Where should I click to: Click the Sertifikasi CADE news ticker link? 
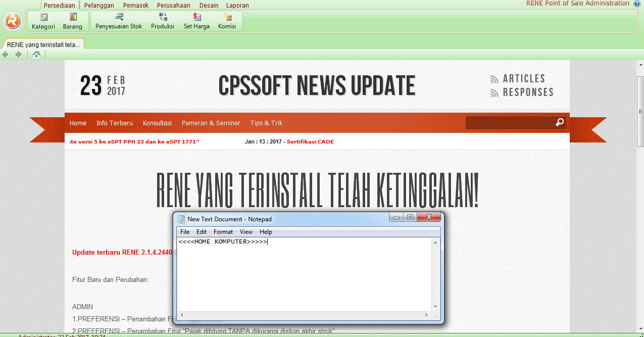point(310,141)
